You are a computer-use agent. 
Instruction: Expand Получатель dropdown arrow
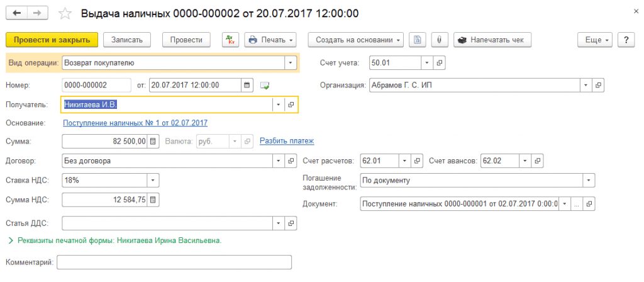click(279, 104)
